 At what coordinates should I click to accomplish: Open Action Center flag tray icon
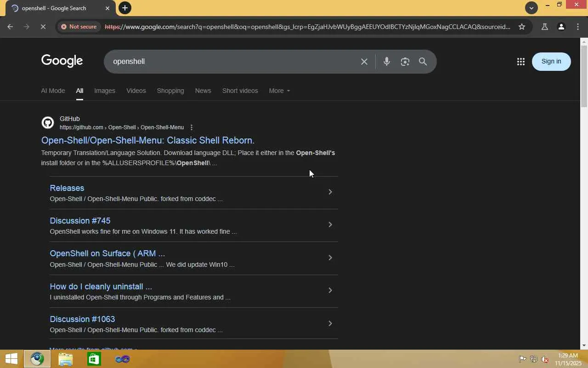[x=522, y=359]
